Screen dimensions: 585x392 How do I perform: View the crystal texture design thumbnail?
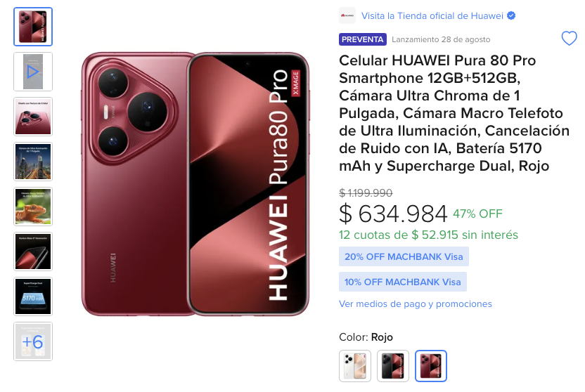[33, 117]
